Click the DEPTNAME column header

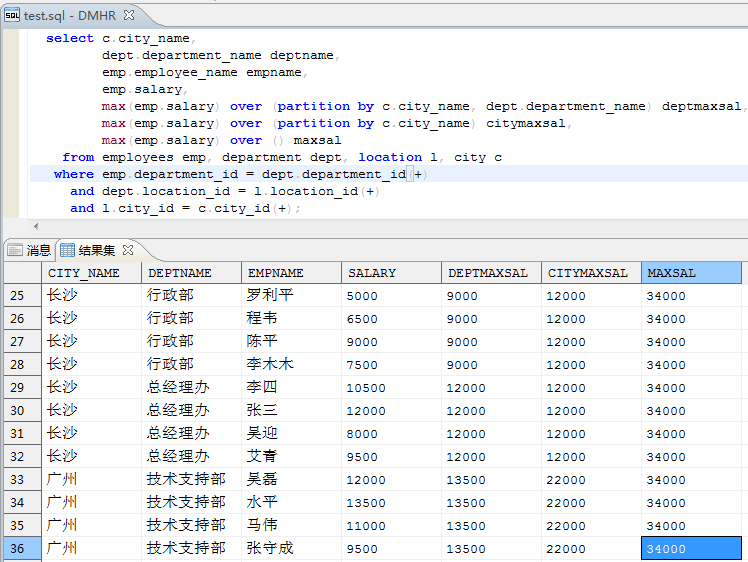pos(191,273)
